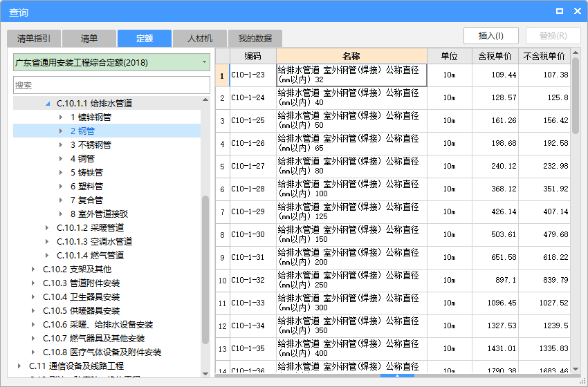The image size is (588, 387).
Task: Click price cell 1027.52
Action: [x=544, y=303]
